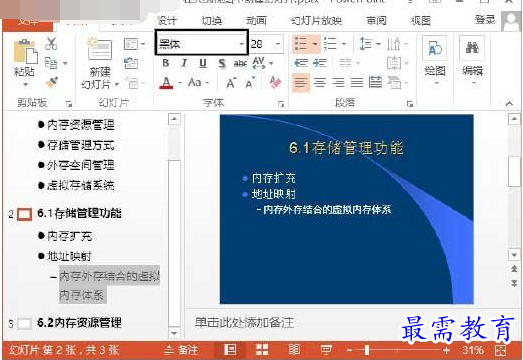Switch to Reading view
Screen dimensions: 523x360
coord(294,350)
